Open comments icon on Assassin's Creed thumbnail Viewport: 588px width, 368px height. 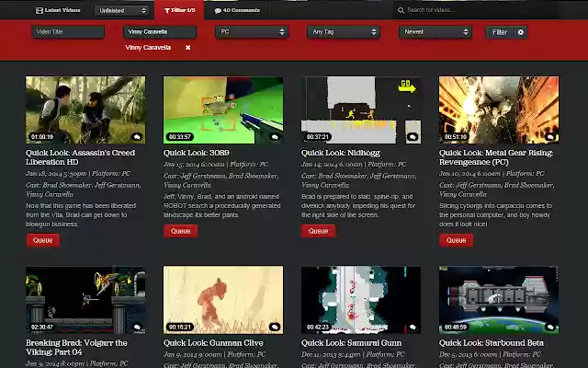[x=137, y=137]
